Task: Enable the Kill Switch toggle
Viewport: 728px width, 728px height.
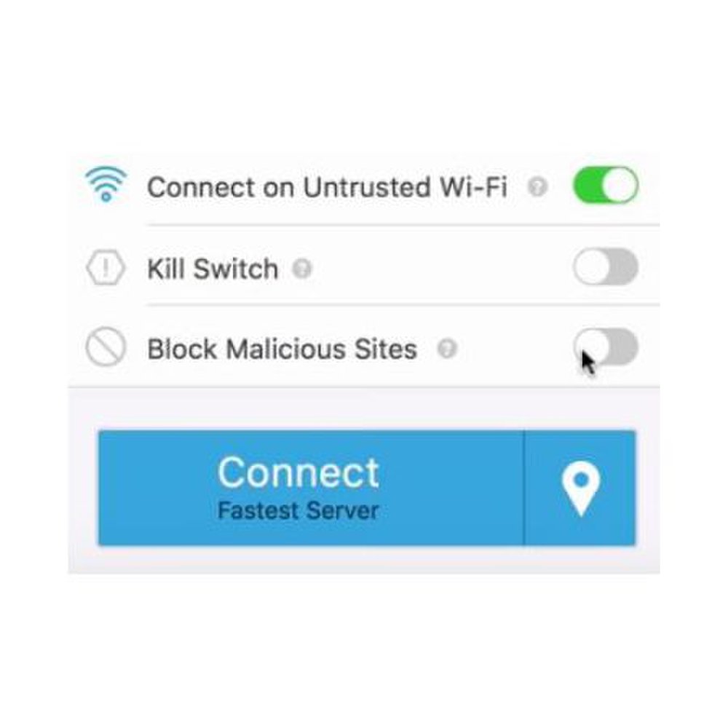Action: point(606,267)
